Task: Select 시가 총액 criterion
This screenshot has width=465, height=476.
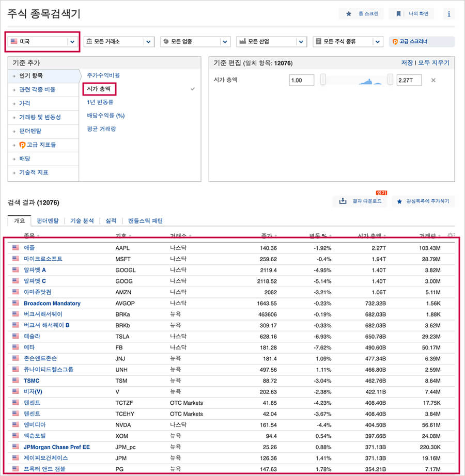Action: coord(99,89)
